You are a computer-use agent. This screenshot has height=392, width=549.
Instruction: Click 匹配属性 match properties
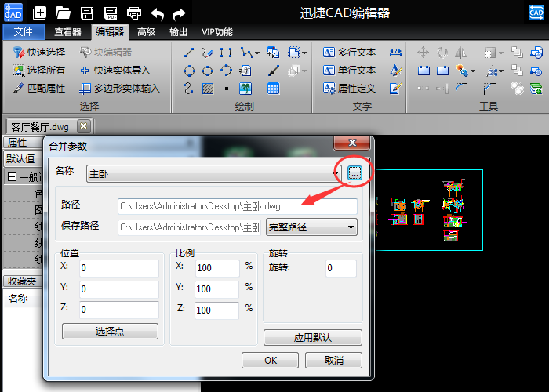(x=39, y=89)
